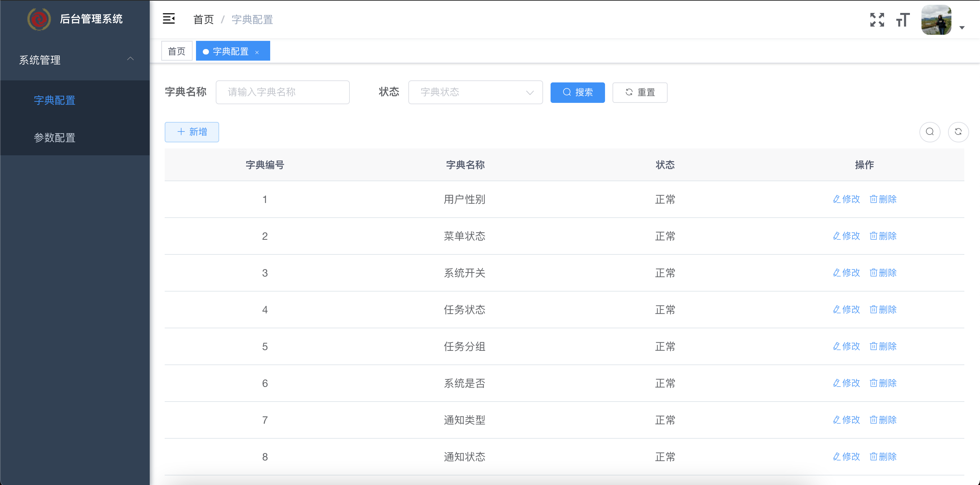Click dictionary number 3 cell
This screenshot has height=485, width=980.
point(265,272)
